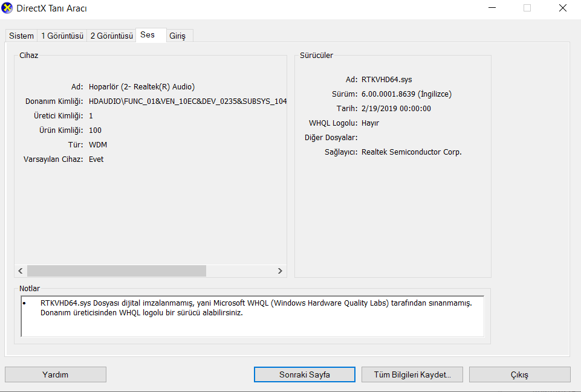Click the Yardım button
This screenshot has width=581, height=392.
[56, 374]
